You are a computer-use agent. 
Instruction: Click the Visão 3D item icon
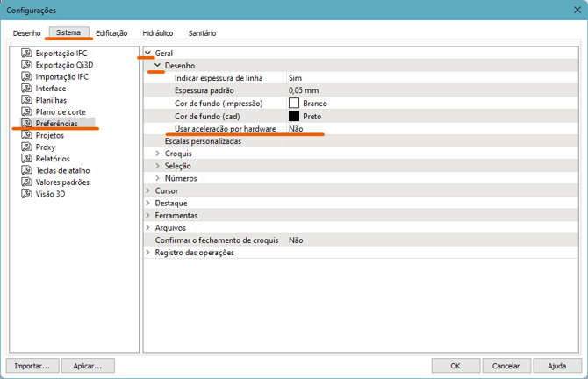[x=27, y=194]
